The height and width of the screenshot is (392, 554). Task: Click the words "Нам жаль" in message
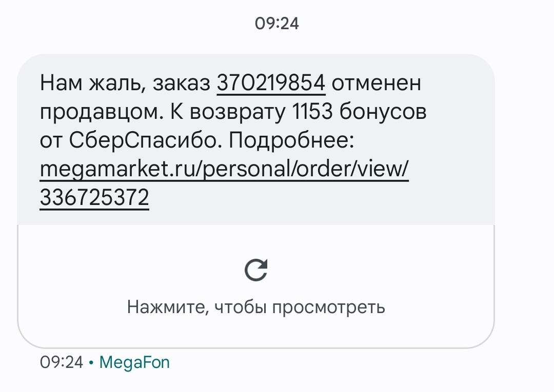tap(83, 83)
